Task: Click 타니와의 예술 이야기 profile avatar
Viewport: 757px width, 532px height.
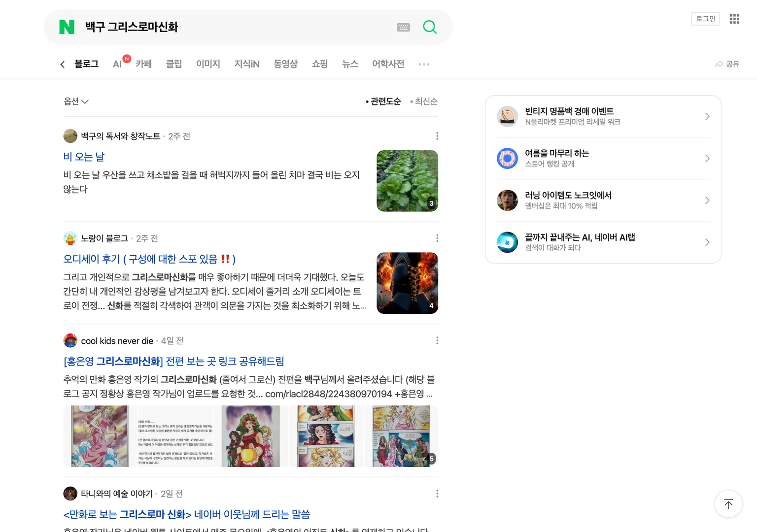Action: (x=70, y=494)
